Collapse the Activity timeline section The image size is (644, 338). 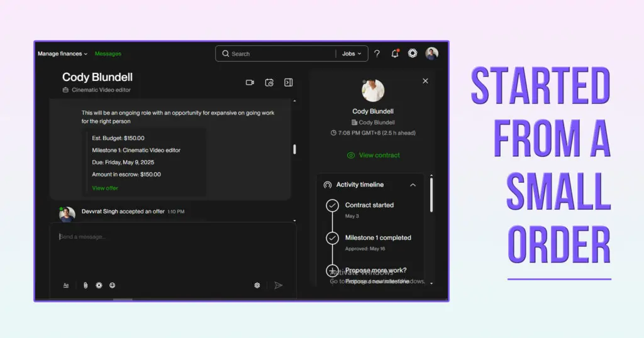tap(413, 185)
